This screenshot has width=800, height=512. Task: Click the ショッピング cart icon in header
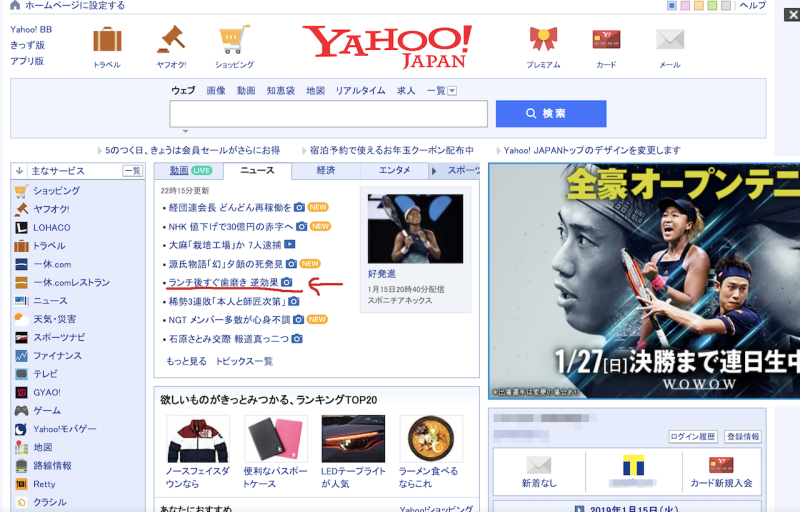tap(233, 40)
